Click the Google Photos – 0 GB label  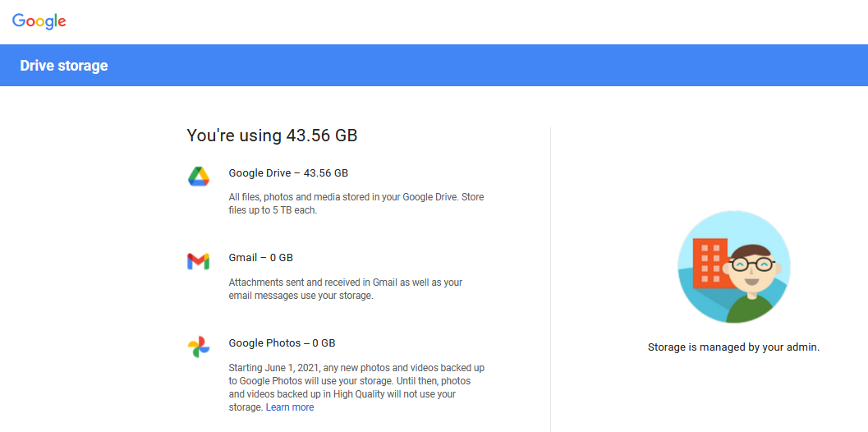(282, 343)
